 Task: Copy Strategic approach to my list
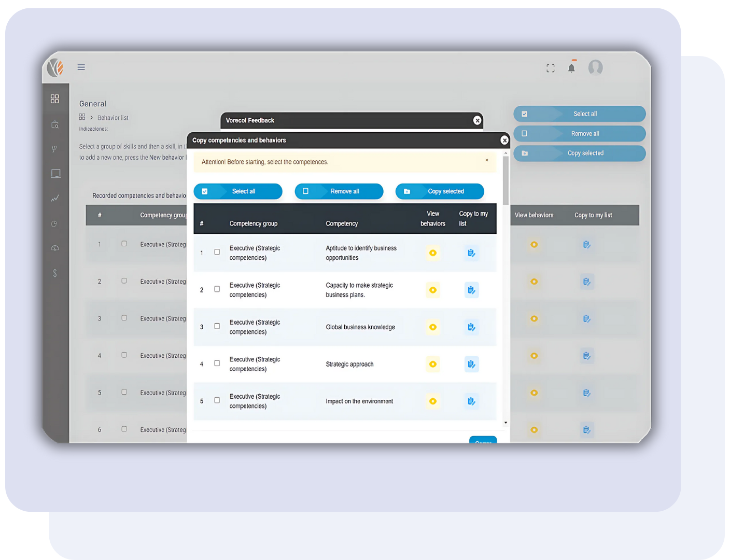point(471,365)
